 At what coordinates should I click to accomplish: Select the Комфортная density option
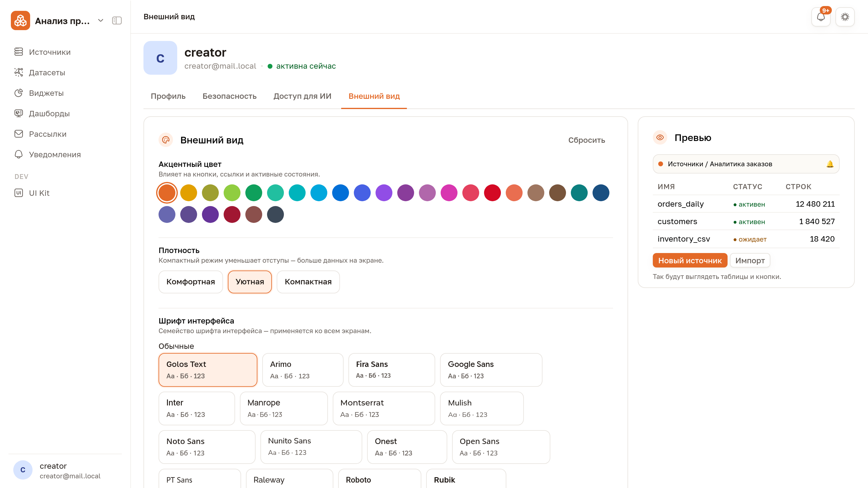pyautogui.click(x=191, y=282)
